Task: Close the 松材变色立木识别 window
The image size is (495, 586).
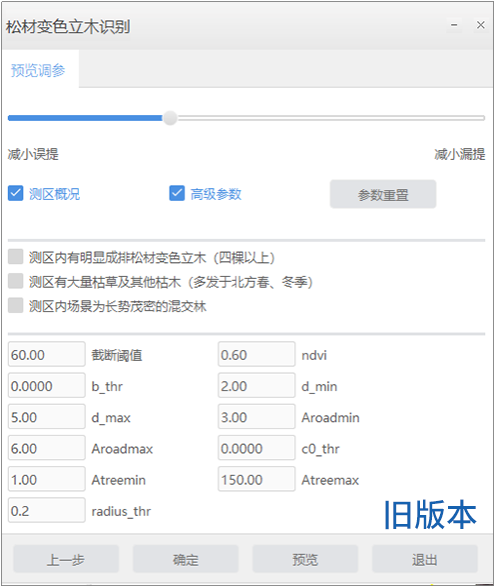Action: [480, 25]
